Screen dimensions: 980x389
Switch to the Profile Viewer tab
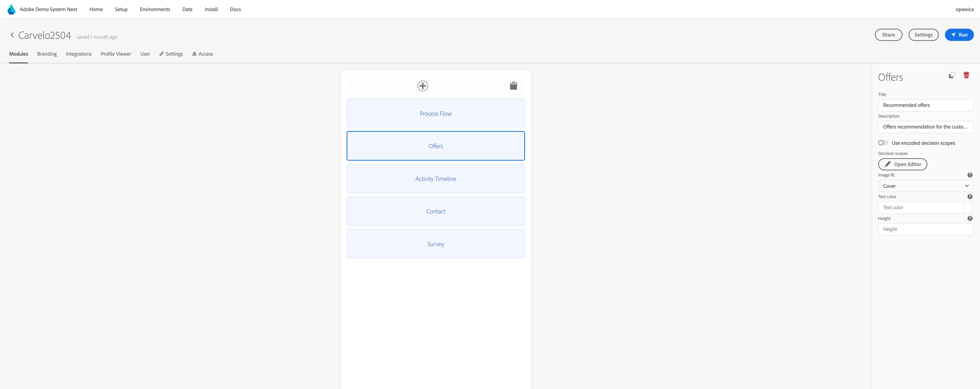pyautogui.click(x=116, y=54)
